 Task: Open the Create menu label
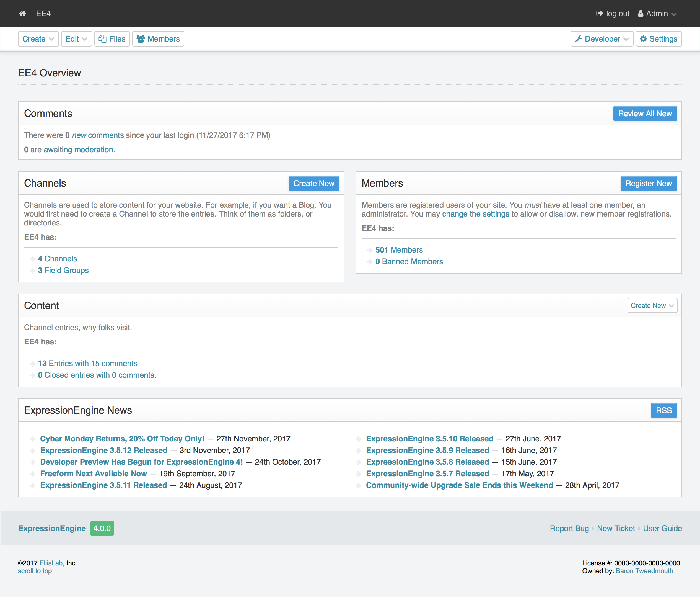pos(34,39)
